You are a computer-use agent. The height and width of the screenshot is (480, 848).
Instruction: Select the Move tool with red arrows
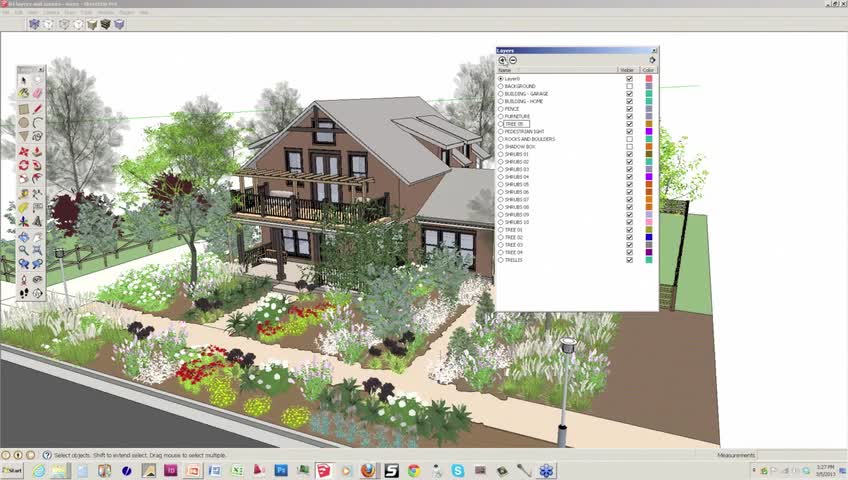23,152
